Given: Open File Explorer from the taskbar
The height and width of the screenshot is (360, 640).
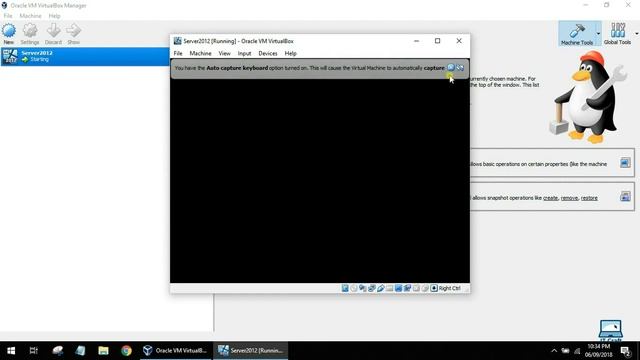Looking at the screenshot, I should [x=103, y=351].
